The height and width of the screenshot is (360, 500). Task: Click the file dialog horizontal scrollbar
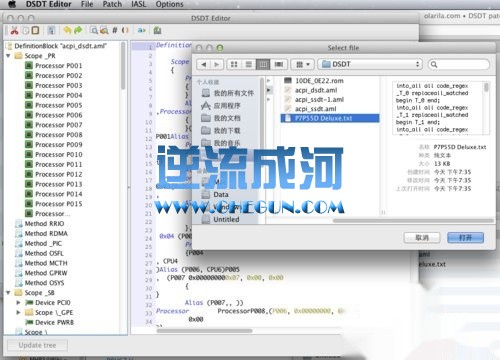(x=413, y=221)
